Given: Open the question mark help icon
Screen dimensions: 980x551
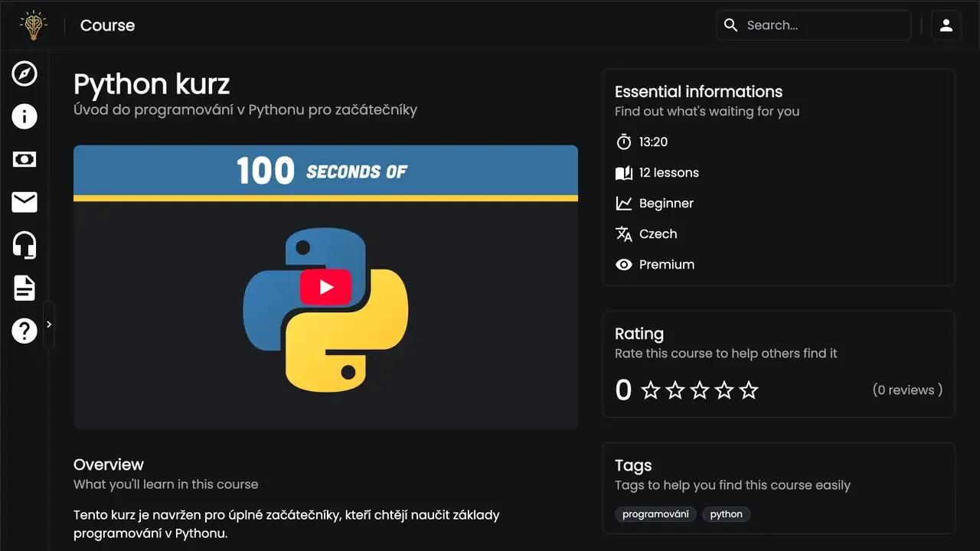Looking at the screenshot, I should [24, 331].
